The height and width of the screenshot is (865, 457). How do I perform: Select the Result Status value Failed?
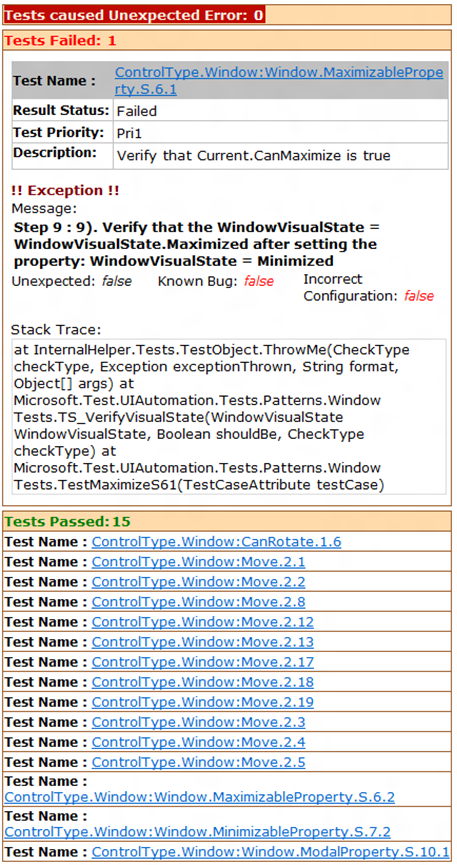pos(136,111)
